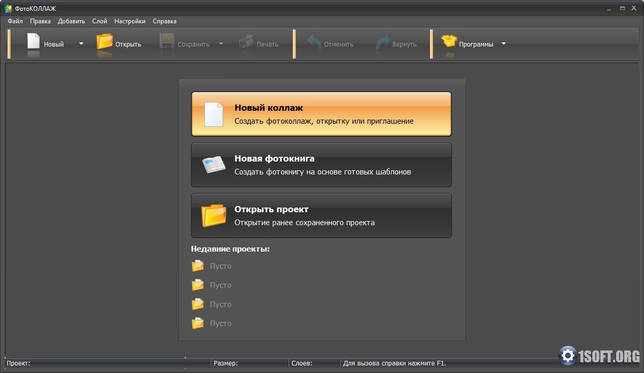Click the Слоев: status bar label
This screenshot has width=644, height=373.
(x=302, y=363)
